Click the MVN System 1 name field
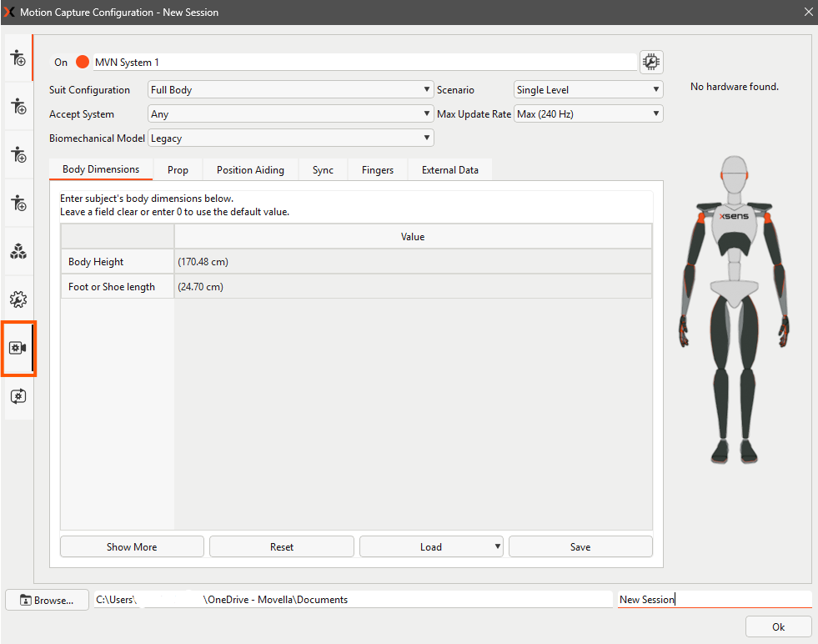The image size is (818, 644). (x=364, y=62)
